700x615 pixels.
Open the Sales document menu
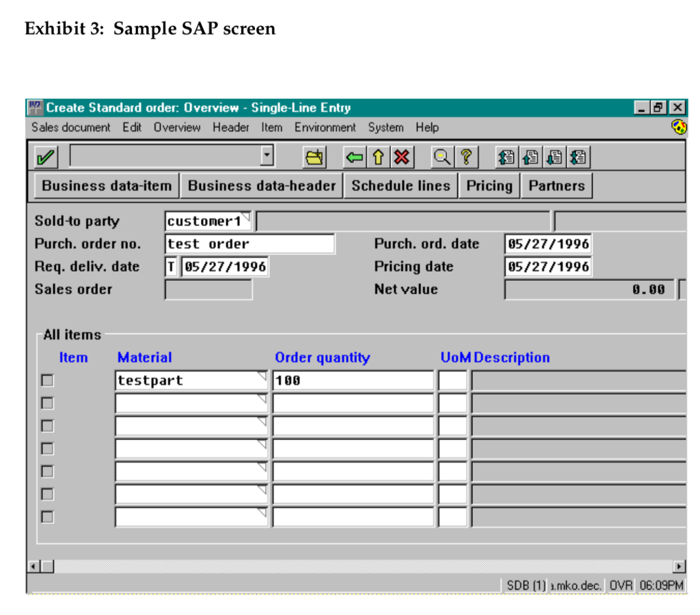coord(70,128)
